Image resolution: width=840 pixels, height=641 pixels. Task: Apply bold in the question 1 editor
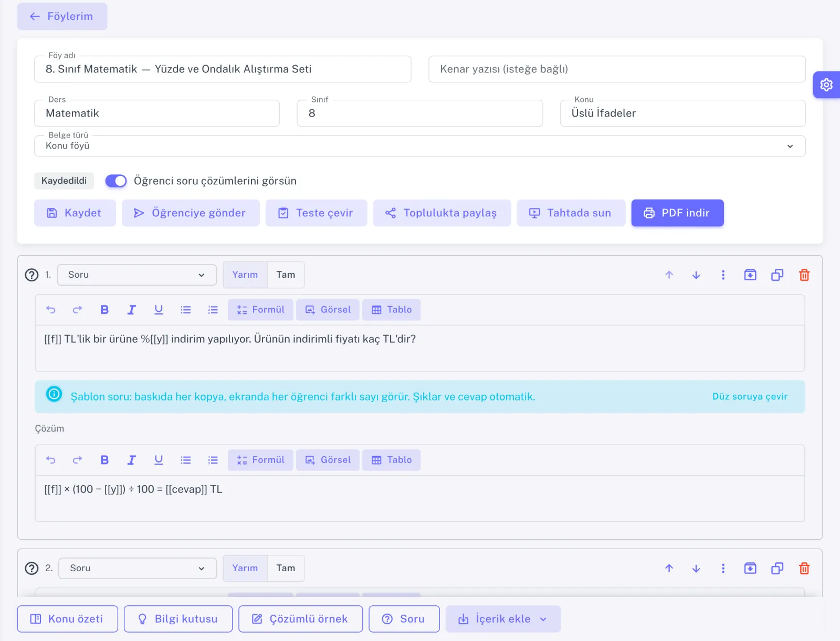[x=104, y=310]
